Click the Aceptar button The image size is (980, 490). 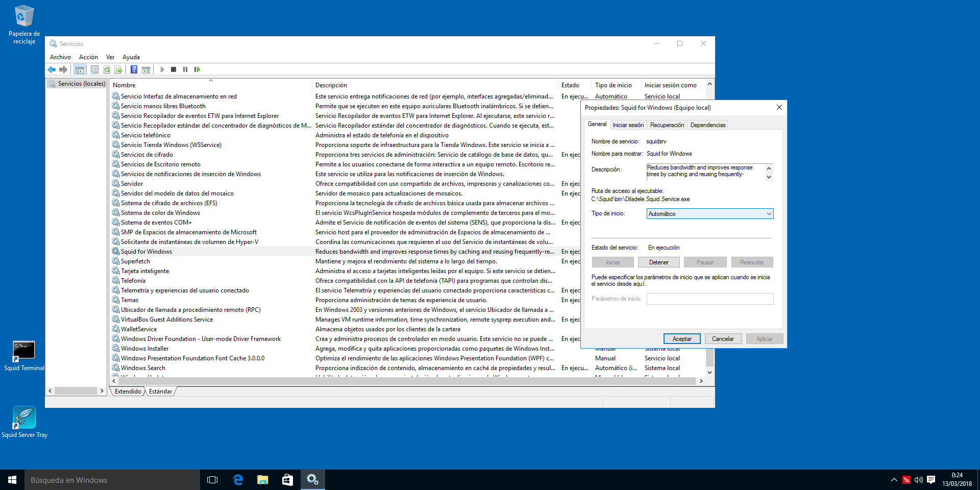pyautogui.click(x=681, y=339)
